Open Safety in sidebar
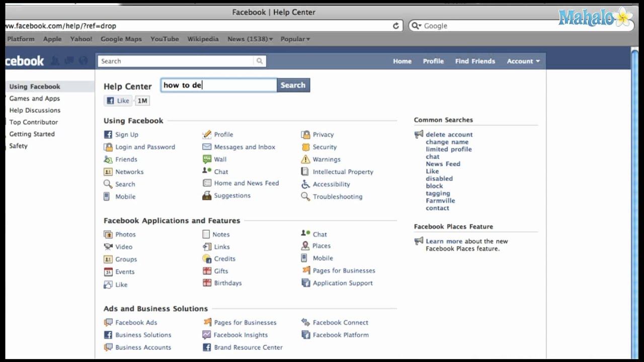The image size is (644, 362). pyautogui.click(x=18, y=146)
